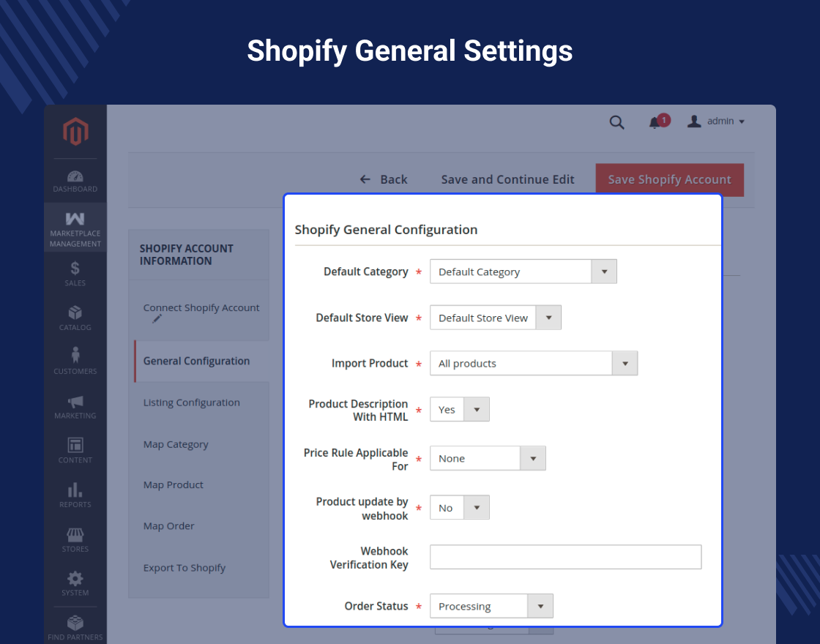Click the Save Shopify Account button

[669, 179]
